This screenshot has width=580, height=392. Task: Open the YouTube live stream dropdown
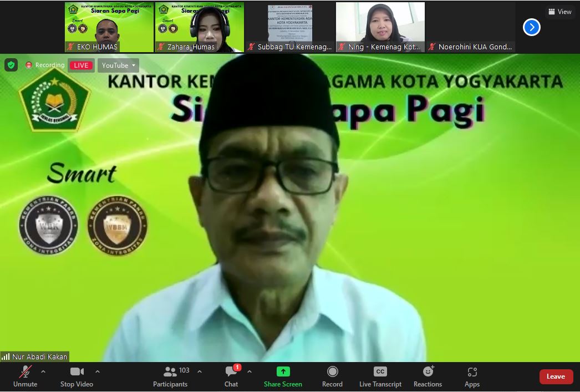118,65
